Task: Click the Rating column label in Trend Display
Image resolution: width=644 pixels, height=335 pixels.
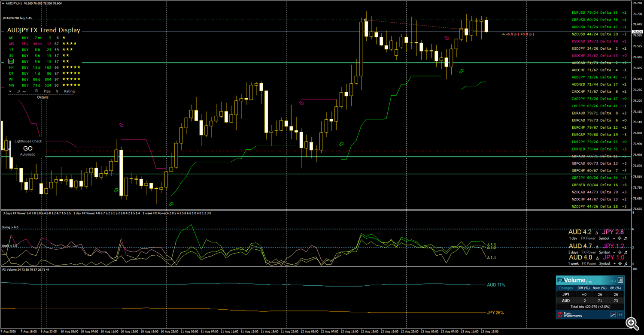Action: point(69,91)
